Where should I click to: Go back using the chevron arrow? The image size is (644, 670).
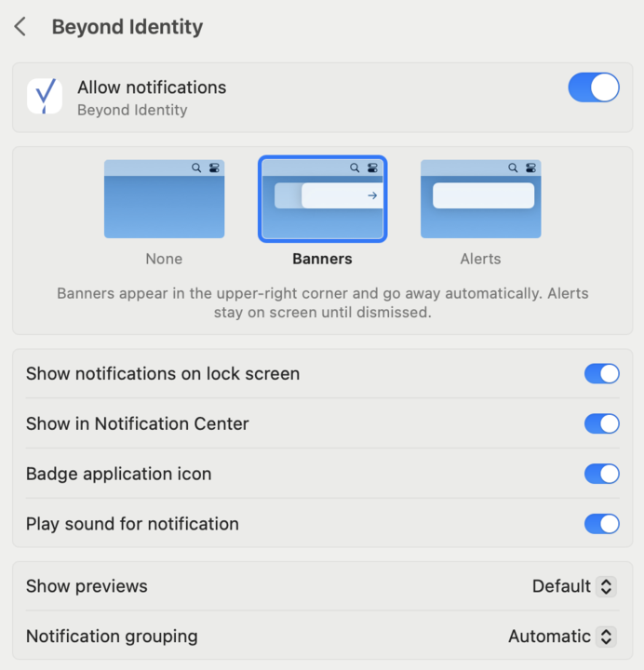click(20, 27)
